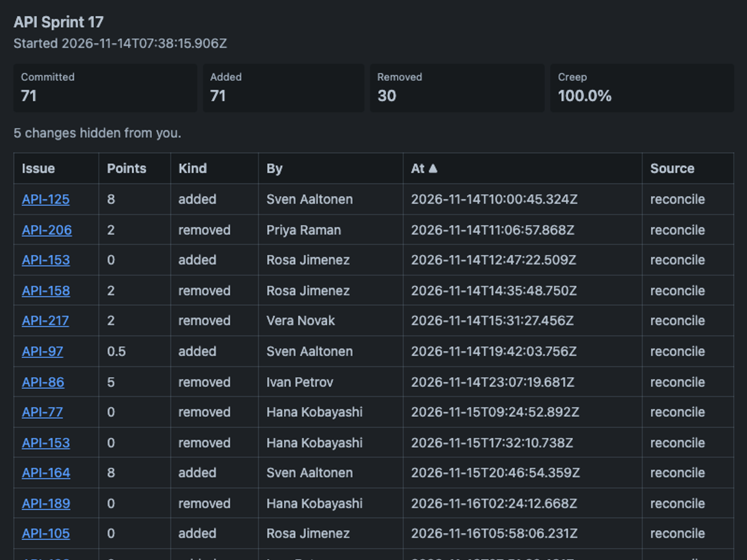Click the timestamp 2026-11-16T05:58:06.231Z
The image size is (747, 560).
coord(494,533)
